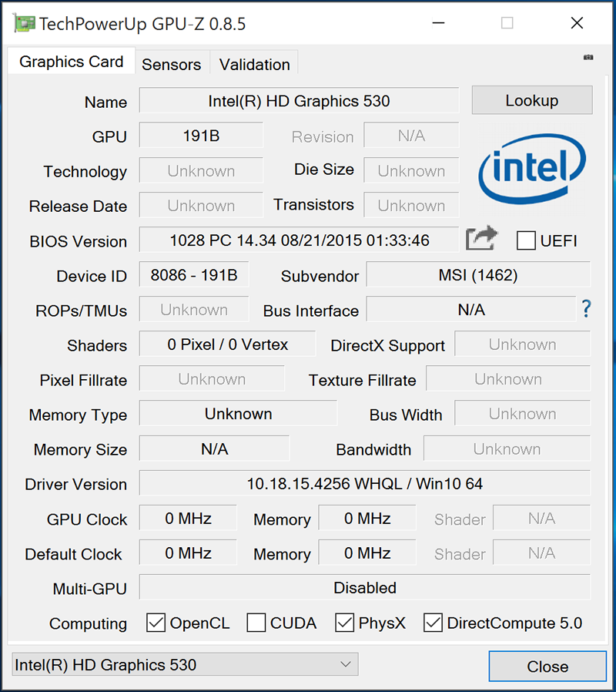The width and height of the screenshot is (616, 692).
Task: Click the Default Clock 0 MHz field
Action: coord(188,553)
